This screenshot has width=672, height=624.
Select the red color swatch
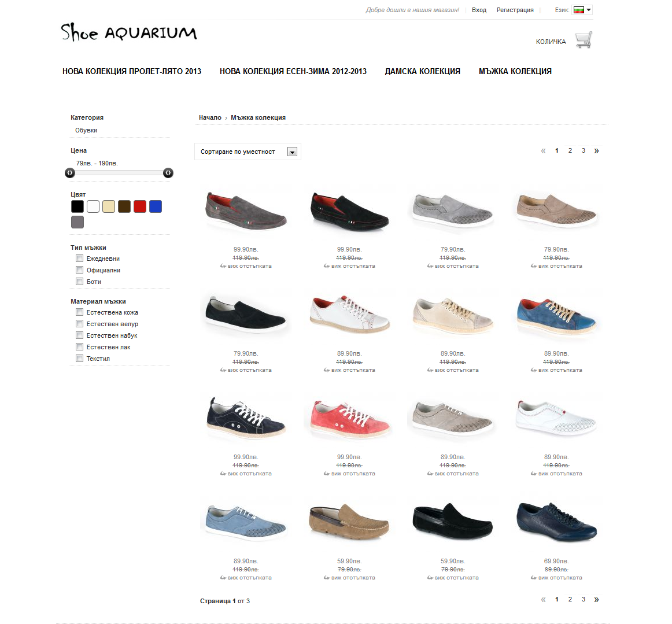click(x=140, y=206)
